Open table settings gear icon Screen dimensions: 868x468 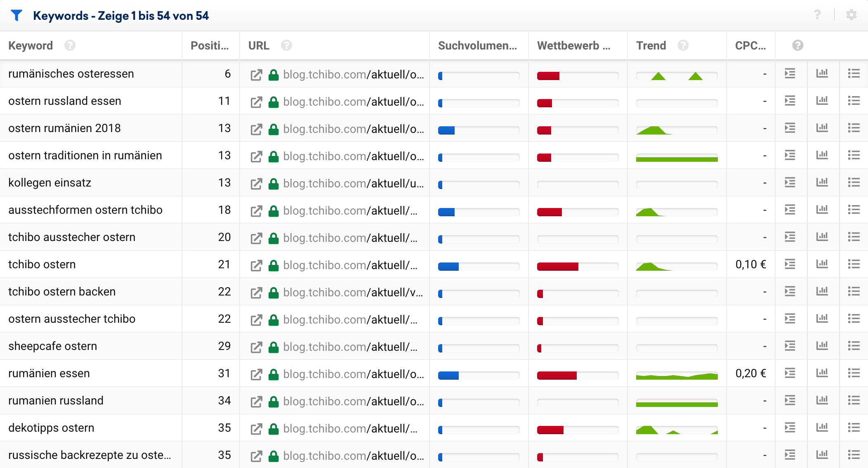851,15
